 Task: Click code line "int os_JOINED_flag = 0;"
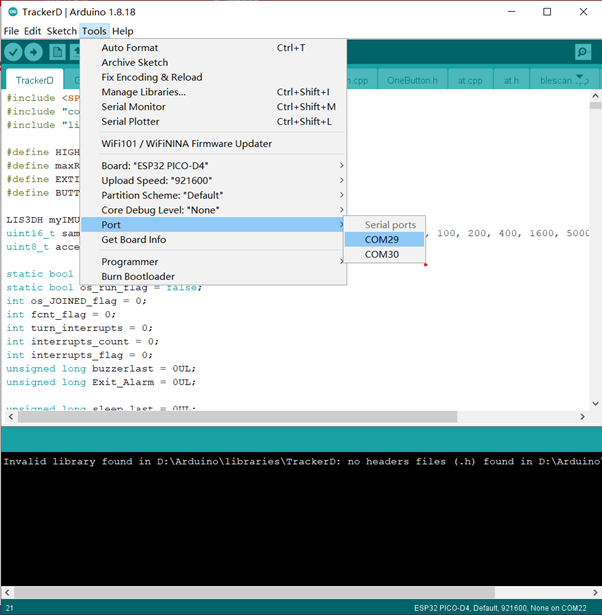pyautogui.click(x=76, y=301)
